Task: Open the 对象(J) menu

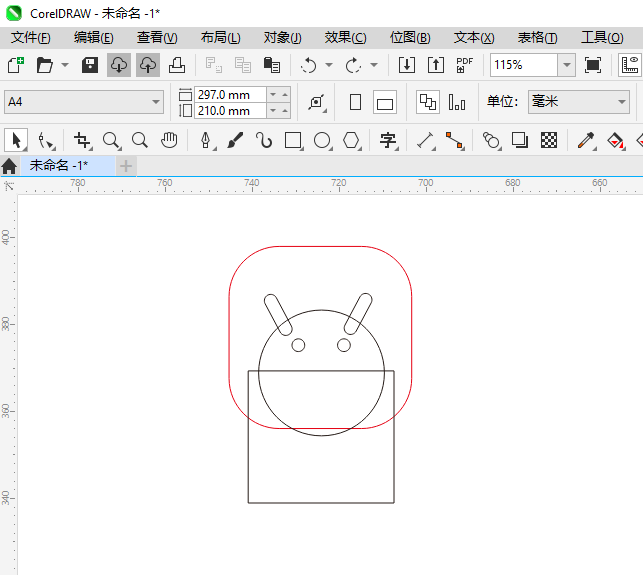Action: (x=283, y=38)
